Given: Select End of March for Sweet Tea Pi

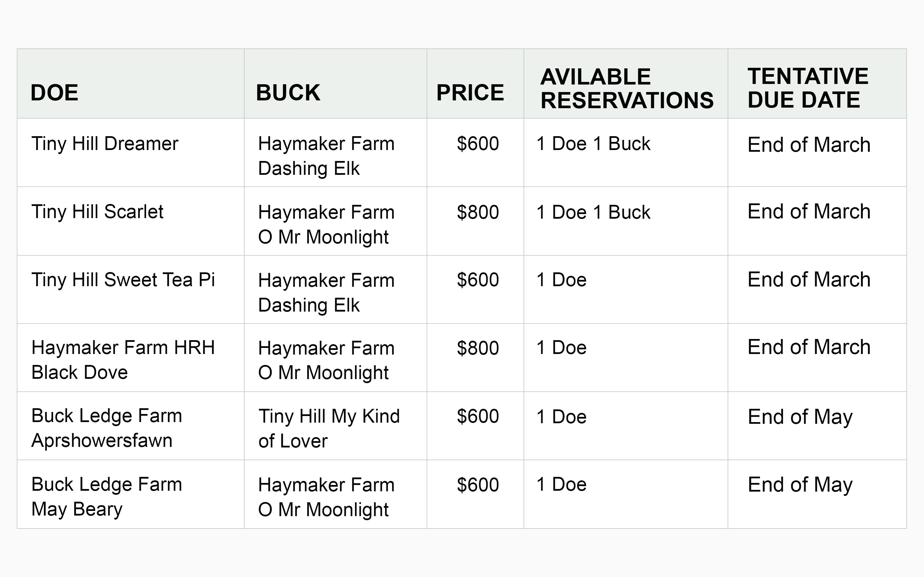Looking at the screenshot, I should pos(809,280).
